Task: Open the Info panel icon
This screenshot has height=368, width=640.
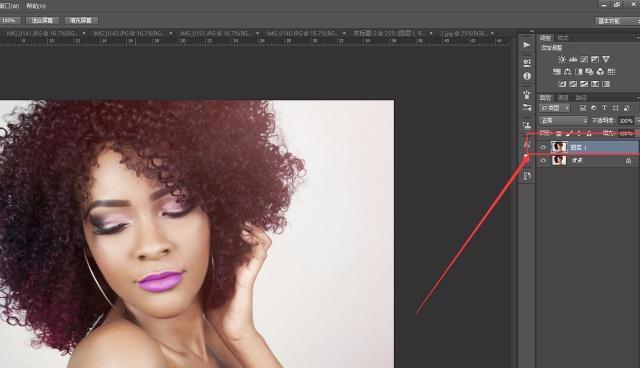Action: pos(527,76)
